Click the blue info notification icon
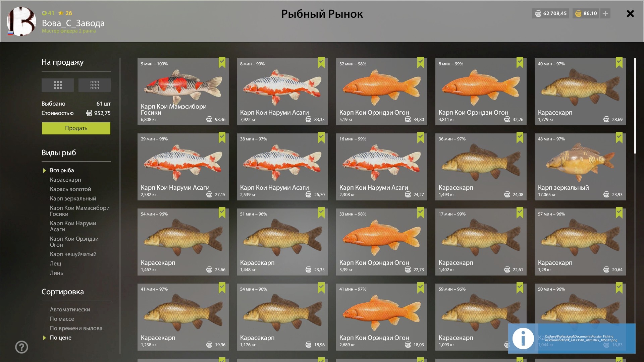The image size is (644, 362). click(523, 338)
